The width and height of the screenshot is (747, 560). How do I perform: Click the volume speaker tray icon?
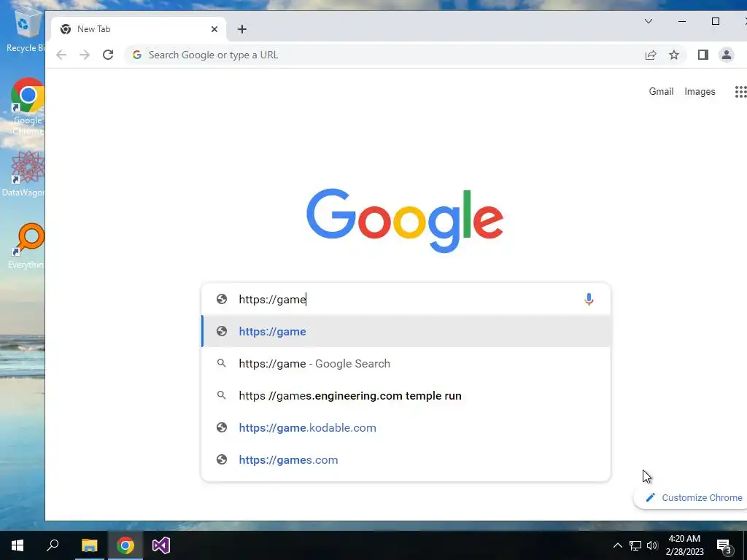pos(652,545)
